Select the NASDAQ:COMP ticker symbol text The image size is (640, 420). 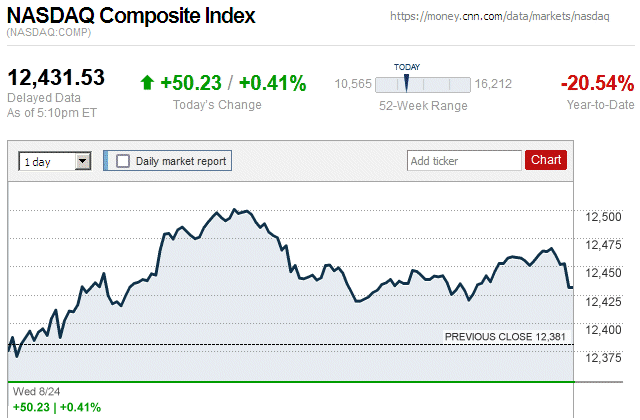coord(48,34)
